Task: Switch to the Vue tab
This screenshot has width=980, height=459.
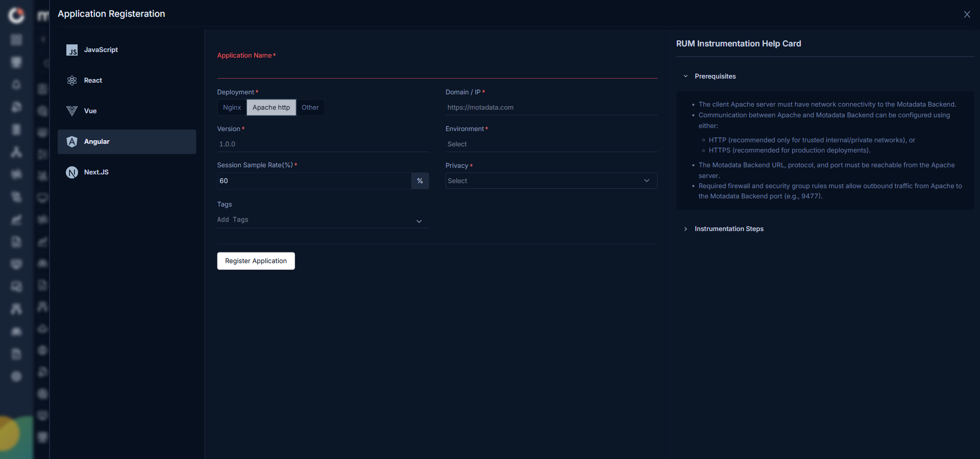Action: (x=127, y=111)
